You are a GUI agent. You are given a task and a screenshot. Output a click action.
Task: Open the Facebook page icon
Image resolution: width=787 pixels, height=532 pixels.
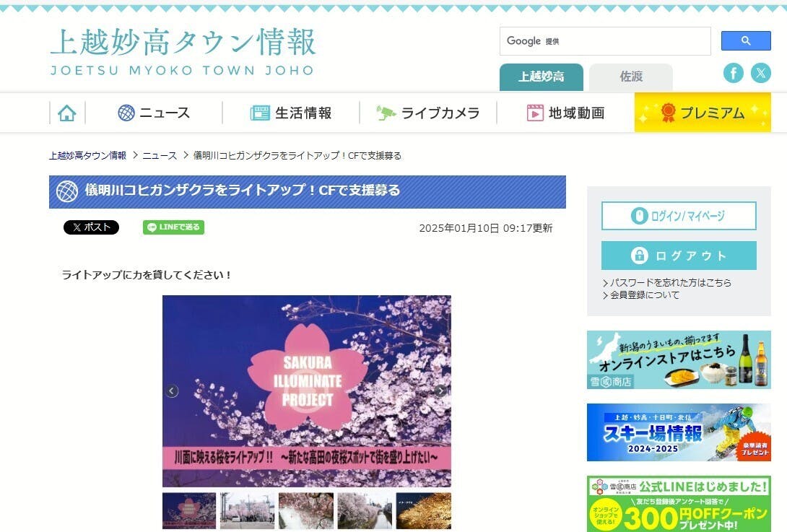click(734, 74)
